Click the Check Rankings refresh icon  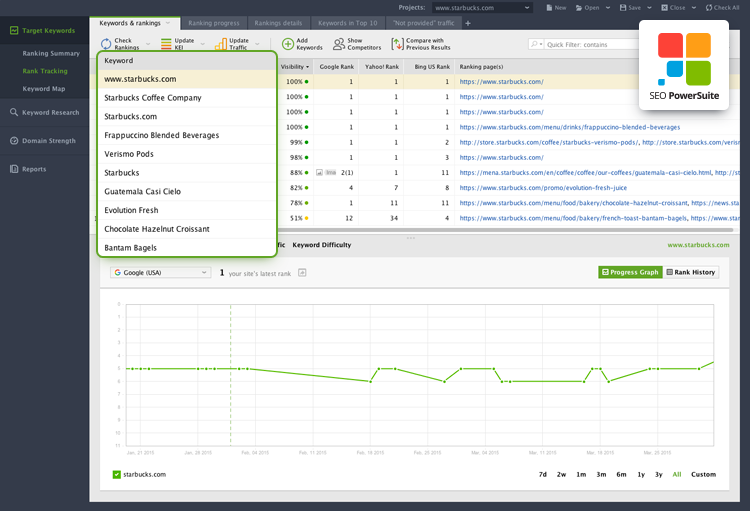tap(106, 44)
